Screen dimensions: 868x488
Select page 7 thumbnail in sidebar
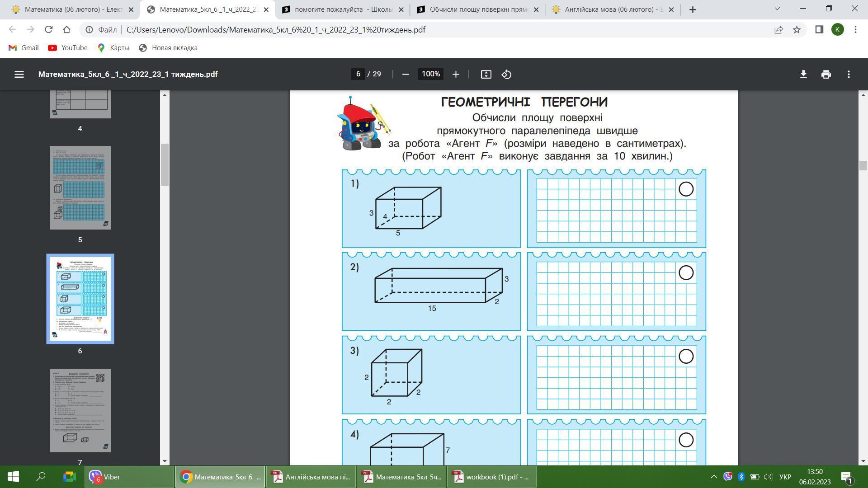tap(80, 410)
